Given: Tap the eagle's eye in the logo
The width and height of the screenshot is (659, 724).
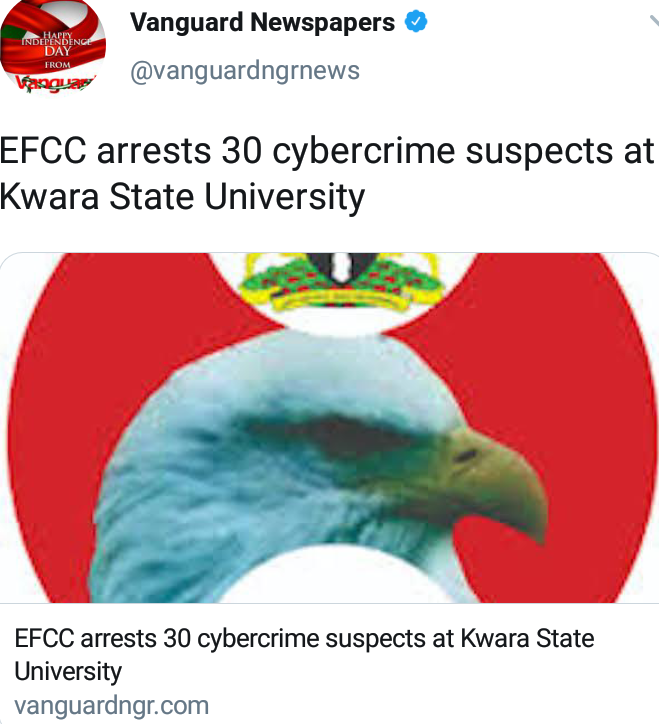Looking at the screenshot, I should pyautogui.click(x=465, y=456).
